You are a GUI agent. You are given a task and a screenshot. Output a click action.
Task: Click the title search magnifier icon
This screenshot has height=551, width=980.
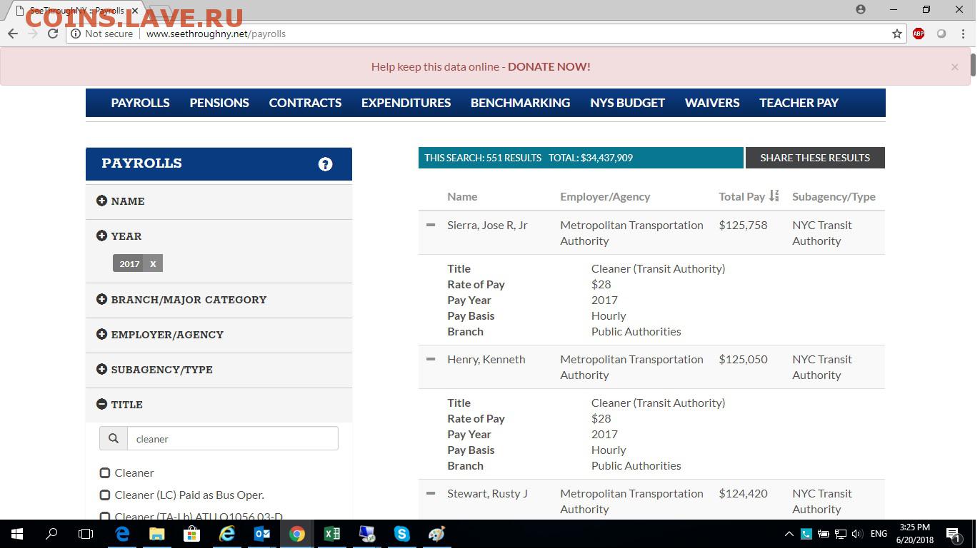[x=114, y=438]
